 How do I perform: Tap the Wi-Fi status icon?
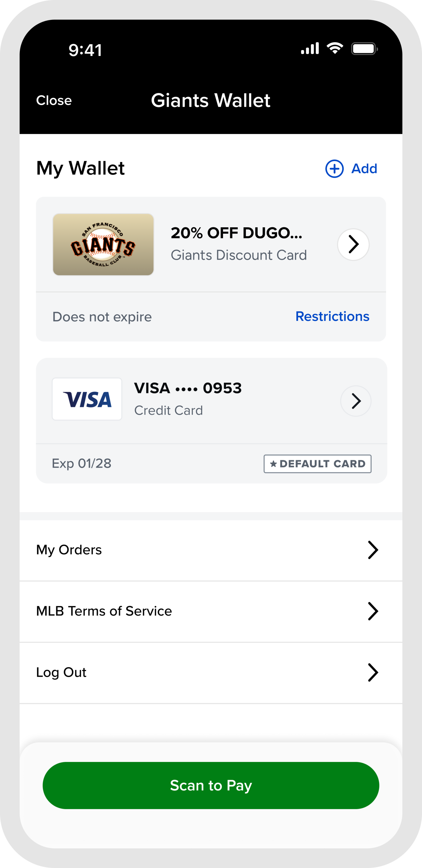(335, 49)
